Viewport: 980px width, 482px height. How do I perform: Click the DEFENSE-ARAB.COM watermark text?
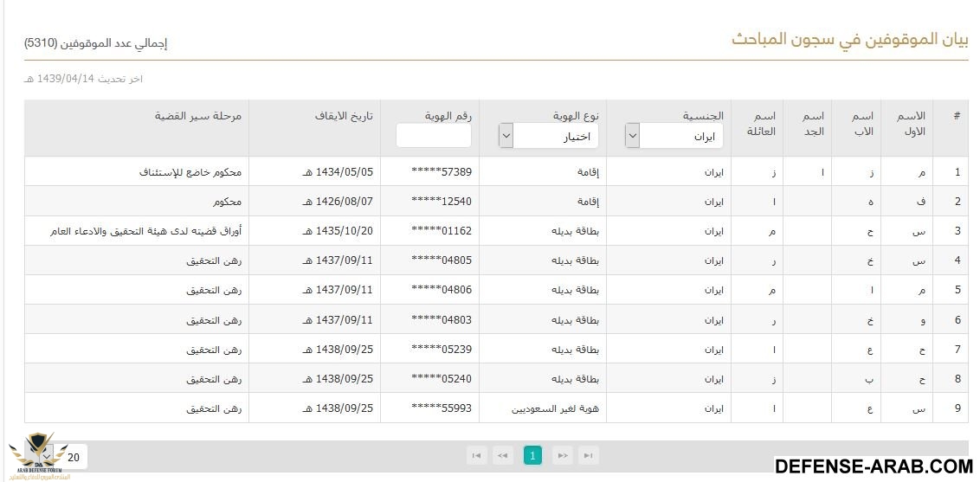tap(874, 466)
